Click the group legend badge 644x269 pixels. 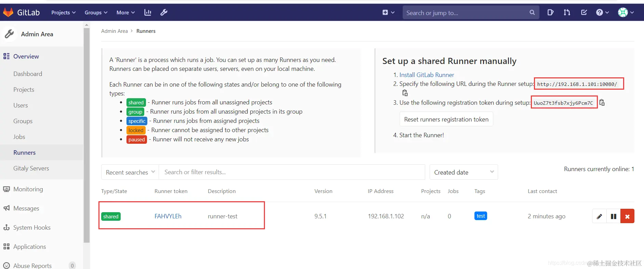pos(135,112)
